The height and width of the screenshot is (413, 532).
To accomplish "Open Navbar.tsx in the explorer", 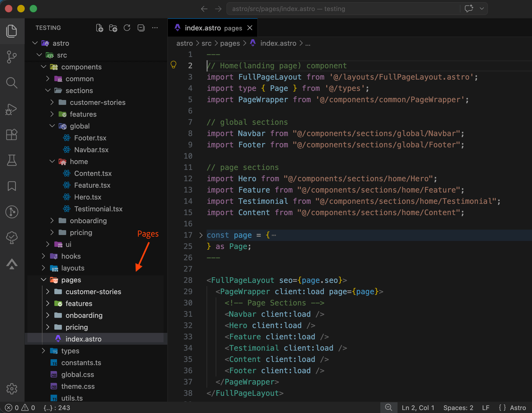I will click(91, 150).
